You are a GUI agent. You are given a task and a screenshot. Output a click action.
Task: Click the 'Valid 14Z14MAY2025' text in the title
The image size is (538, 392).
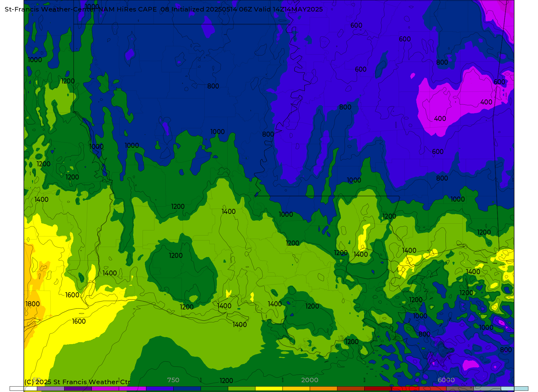tap(288, 9)
